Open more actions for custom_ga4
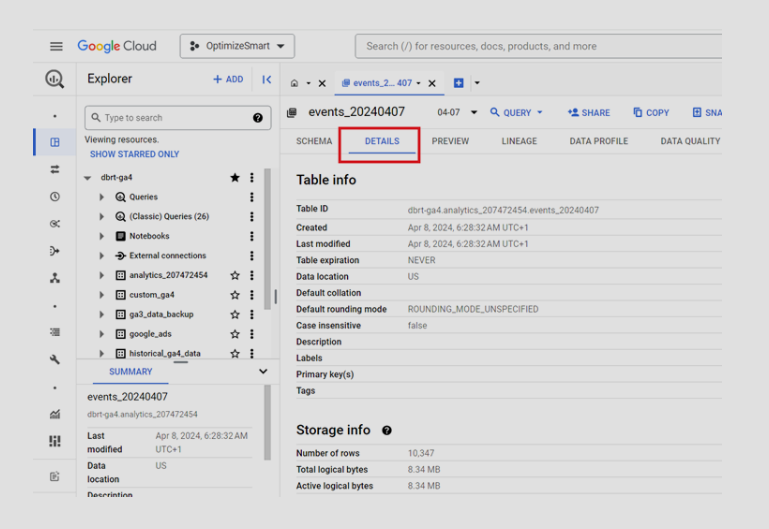Viewport: 769px width, 529px height. click(x=252, y=295)
